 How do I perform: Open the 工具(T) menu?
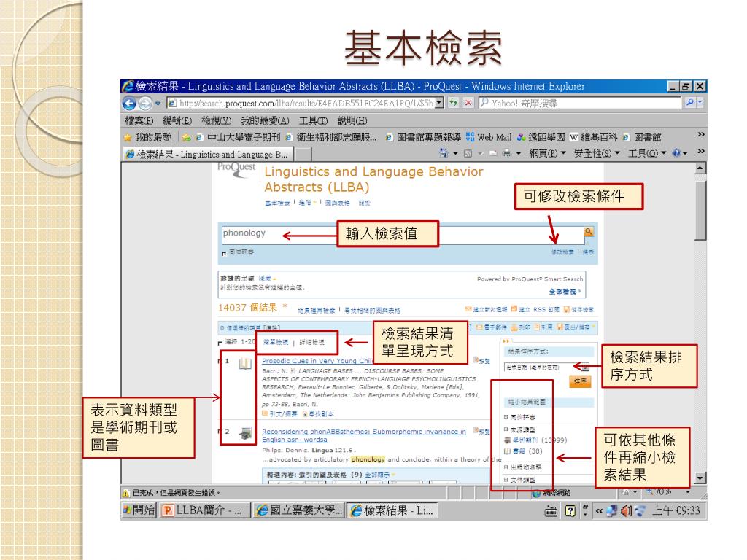coord(314,120)
